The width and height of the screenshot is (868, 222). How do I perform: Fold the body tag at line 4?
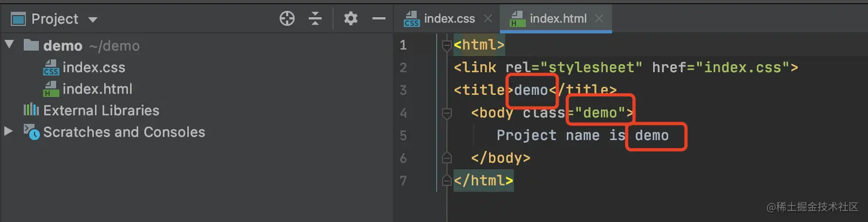click(447, 113)
